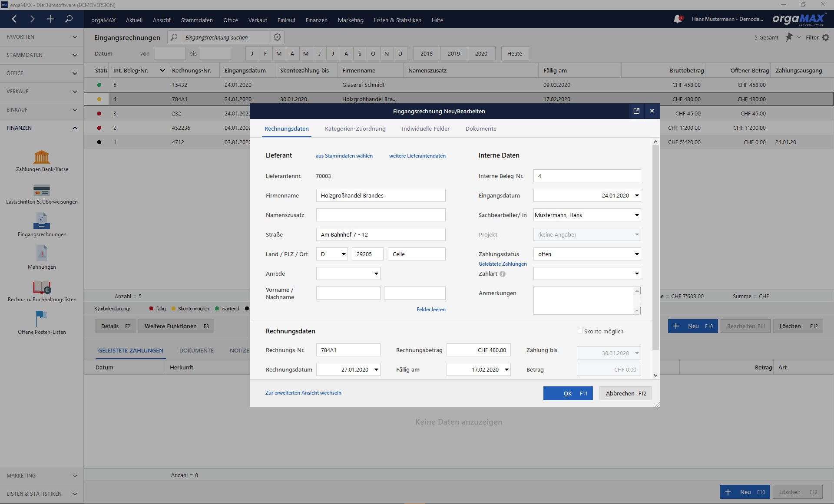Click the pin icon next to Filter

[x=789, y=37]
